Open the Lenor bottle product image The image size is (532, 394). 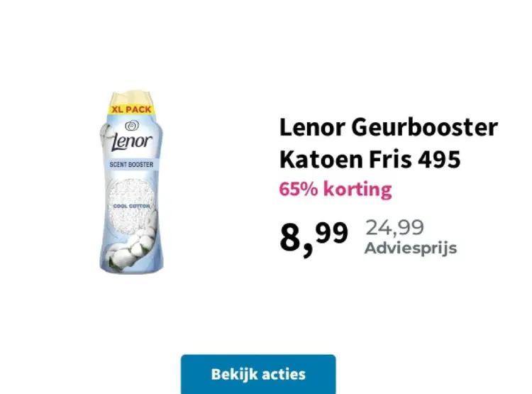[x=132, y=182]
